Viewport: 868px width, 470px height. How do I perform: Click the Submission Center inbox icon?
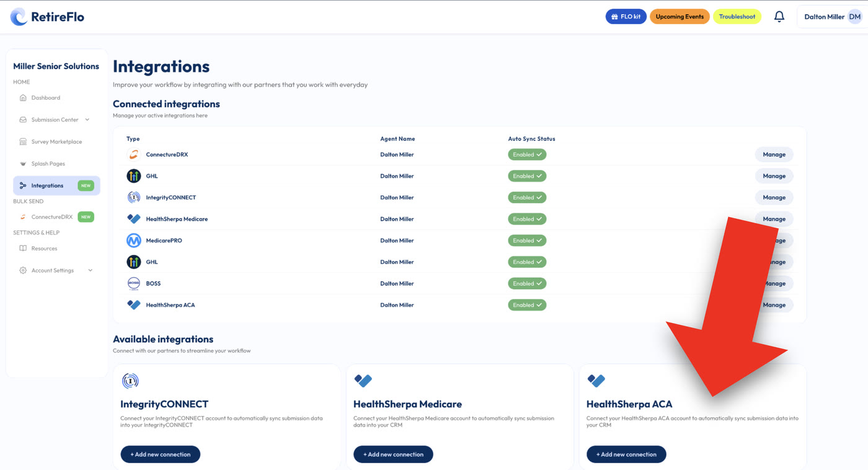[x=23, y=120]
